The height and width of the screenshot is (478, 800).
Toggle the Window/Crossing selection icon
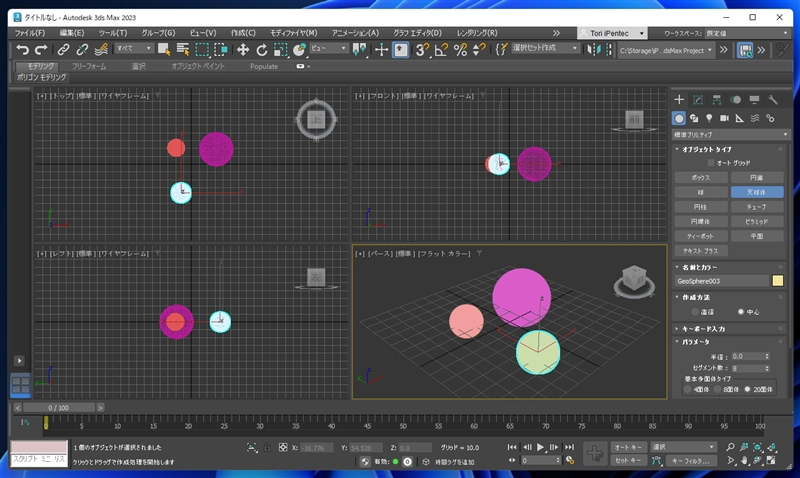click(221, 49)
